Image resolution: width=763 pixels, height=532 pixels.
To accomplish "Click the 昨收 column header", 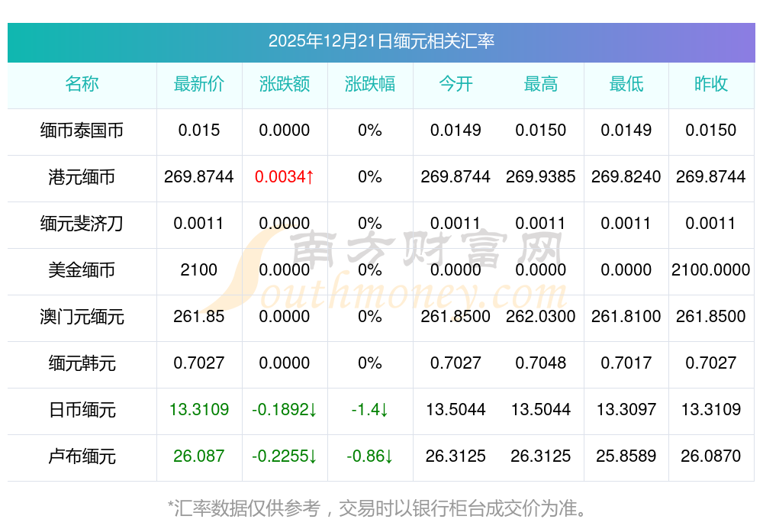I will point(711,84).
